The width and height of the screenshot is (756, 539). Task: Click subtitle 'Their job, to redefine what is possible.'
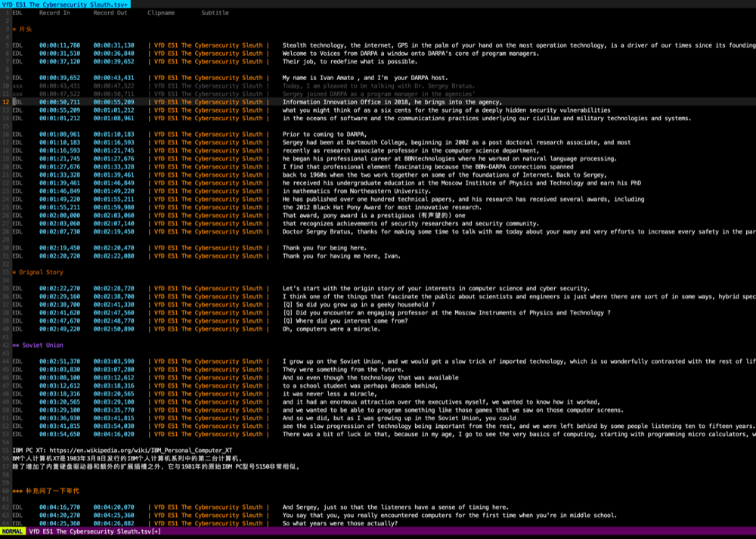[350, 62]
